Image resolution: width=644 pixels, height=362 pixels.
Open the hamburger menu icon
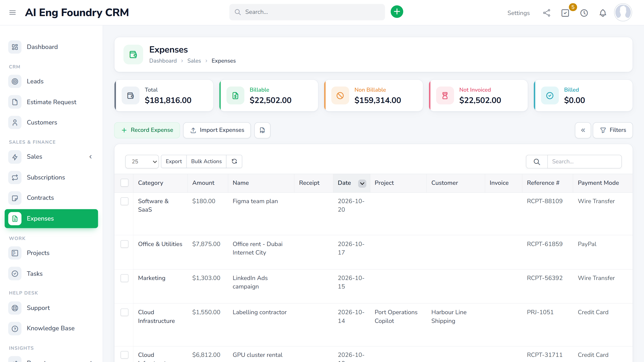[x=13, y=13]
